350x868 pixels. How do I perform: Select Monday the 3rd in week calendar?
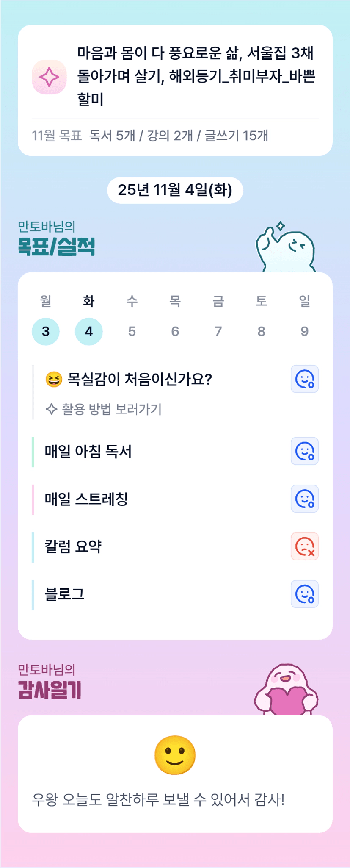[46, 331]
